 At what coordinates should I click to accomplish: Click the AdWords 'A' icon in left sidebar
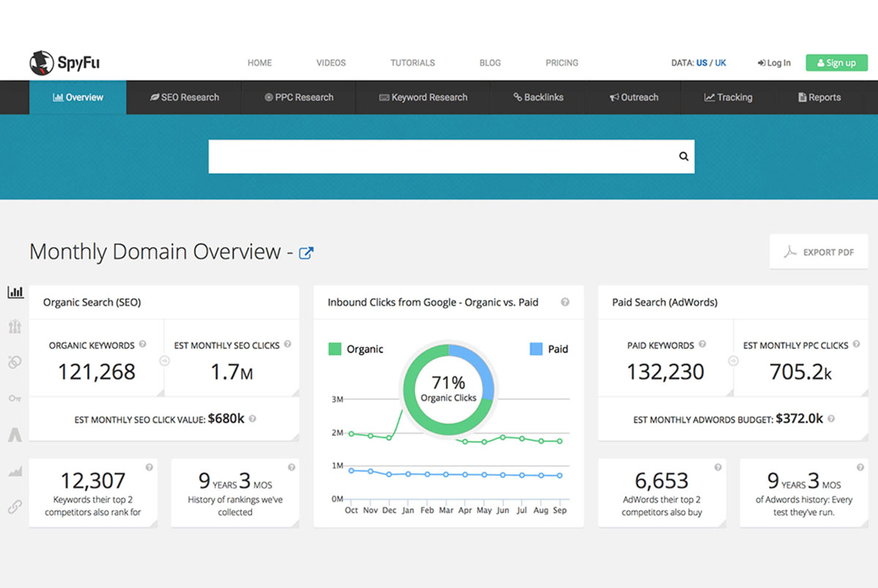coord(15,435)
